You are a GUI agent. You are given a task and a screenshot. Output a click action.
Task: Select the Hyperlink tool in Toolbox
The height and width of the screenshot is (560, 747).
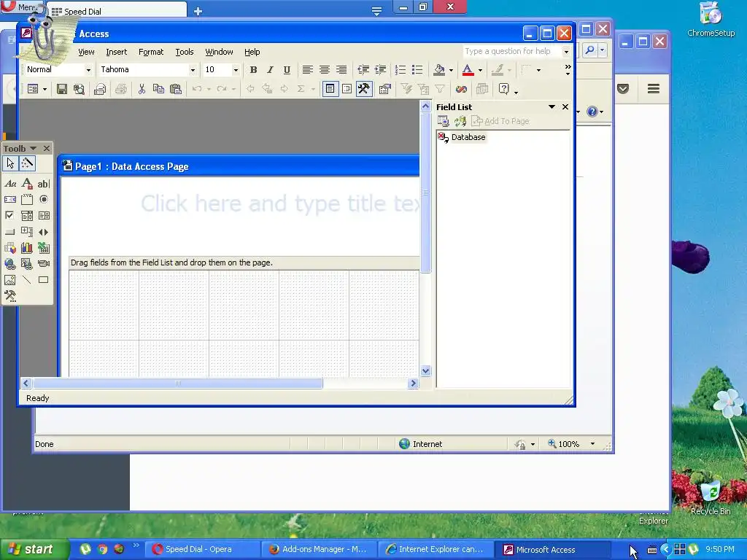pos(10,264)
